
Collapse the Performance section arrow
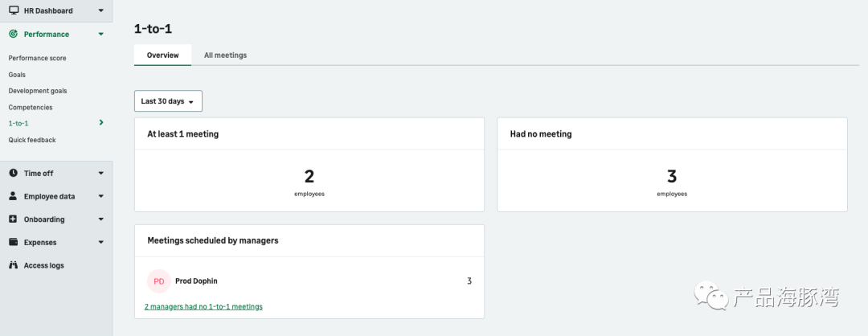pos(100,35)
